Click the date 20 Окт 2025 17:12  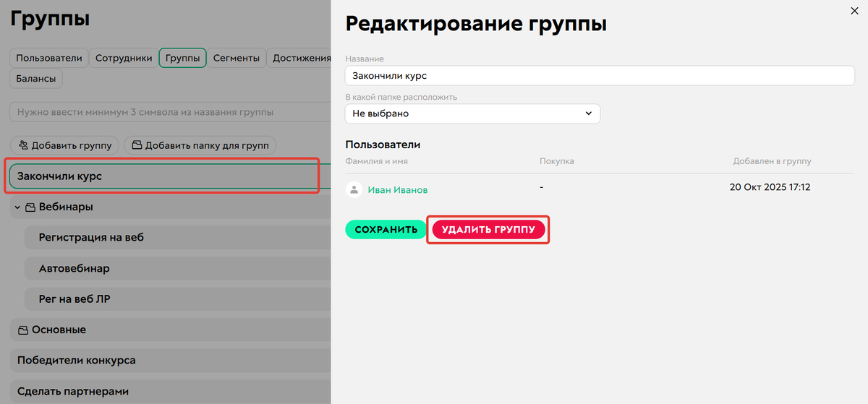click(x=770, y=187)
